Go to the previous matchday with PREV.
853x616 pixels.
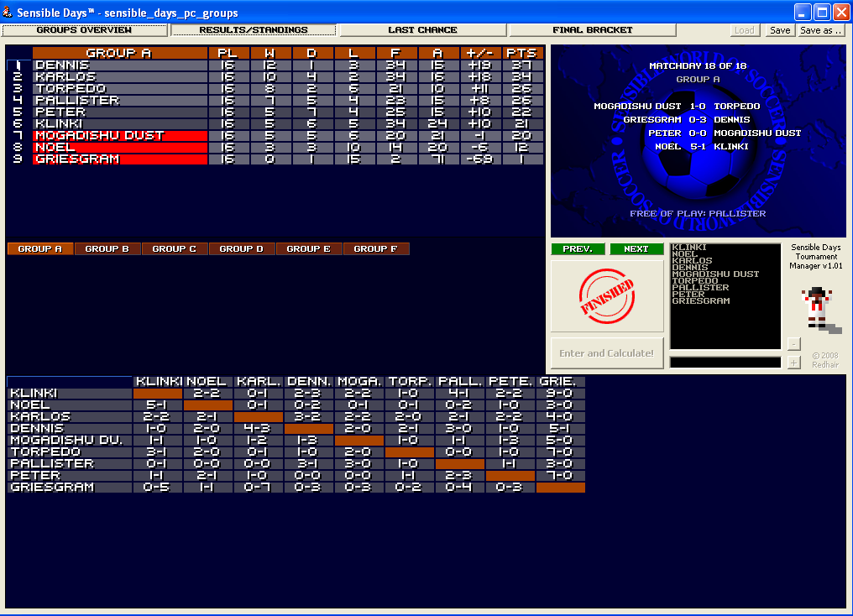[x=578, y=249]
